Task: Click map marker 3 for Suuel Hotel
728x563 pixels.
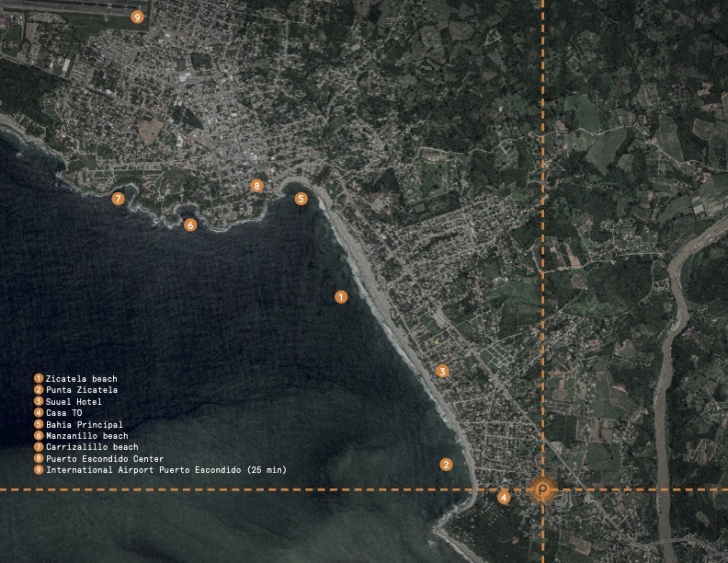Action: 442,372
